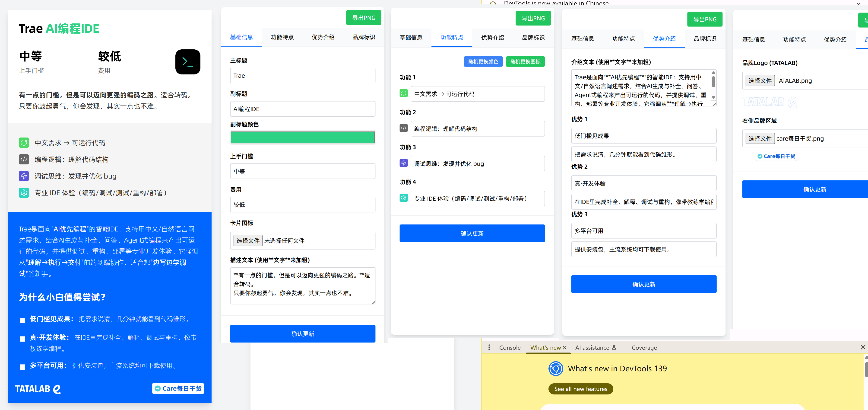Select 优势介绍 tab in third panel

664,39
